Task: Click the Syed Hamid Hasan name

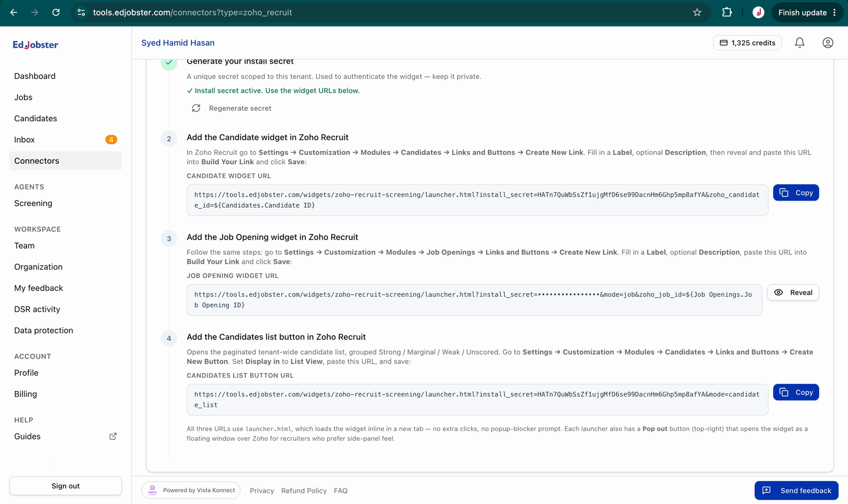Action: point(178,42)
